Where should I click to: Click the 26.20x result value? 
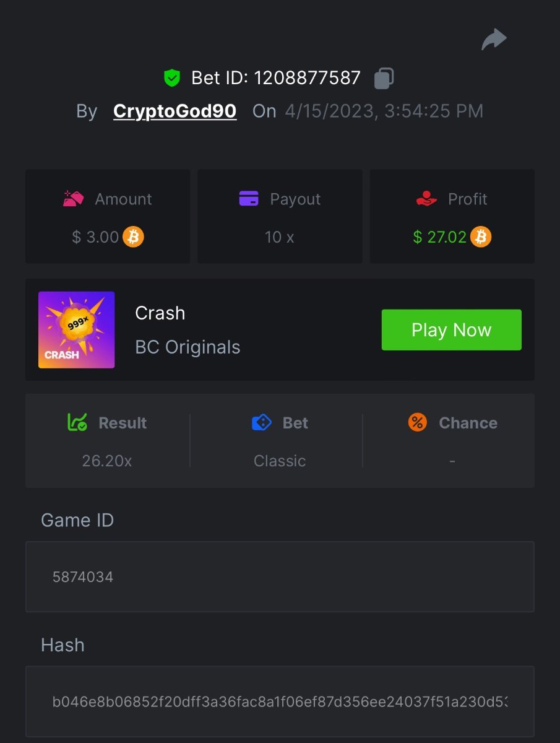(x=107, y=461)
